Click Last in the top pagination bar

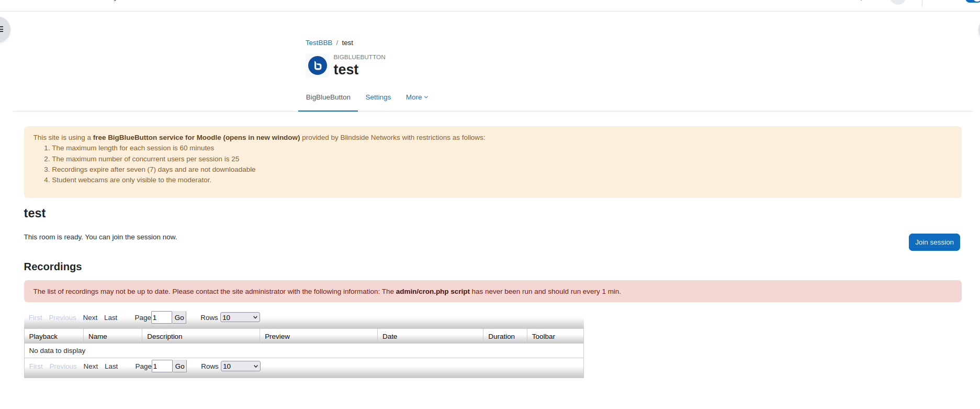pos(110,318)
